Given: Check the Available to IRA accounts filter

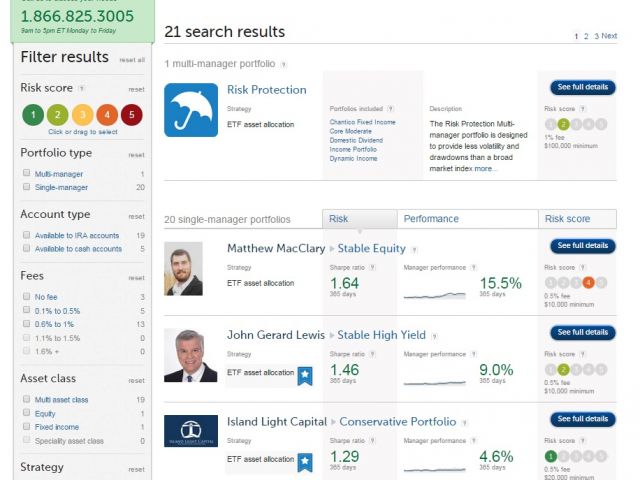Looking at the screenshot, I should [26, 235].
